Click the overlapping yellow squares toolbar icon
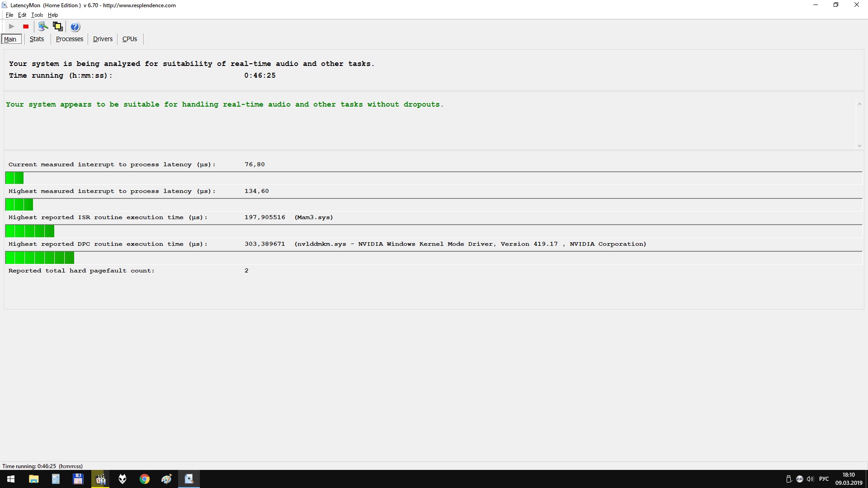 [x=58, y=27]
